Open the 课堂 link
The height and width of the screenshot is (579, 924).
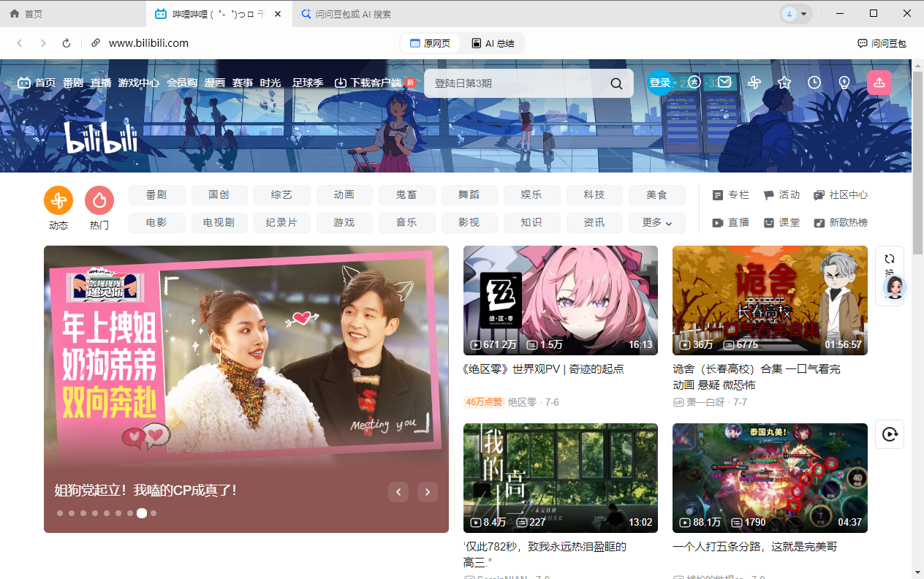[x=782, y=222]
